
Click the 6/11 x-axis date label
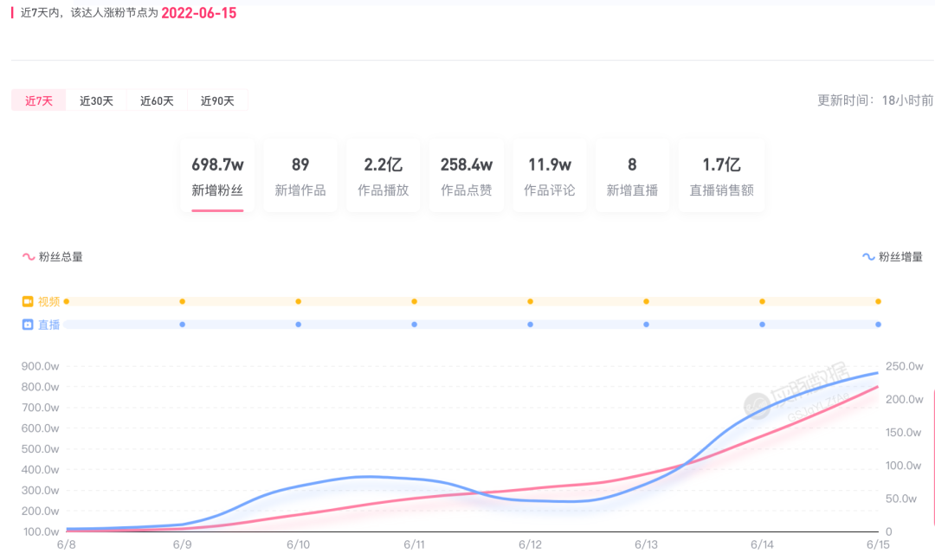click(415, 544)
